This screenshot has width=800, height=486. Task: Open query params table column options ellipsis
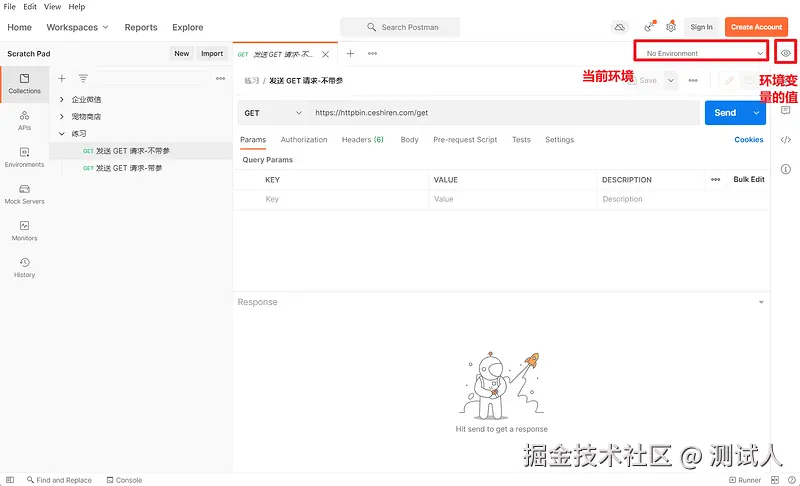coord(716,180)
